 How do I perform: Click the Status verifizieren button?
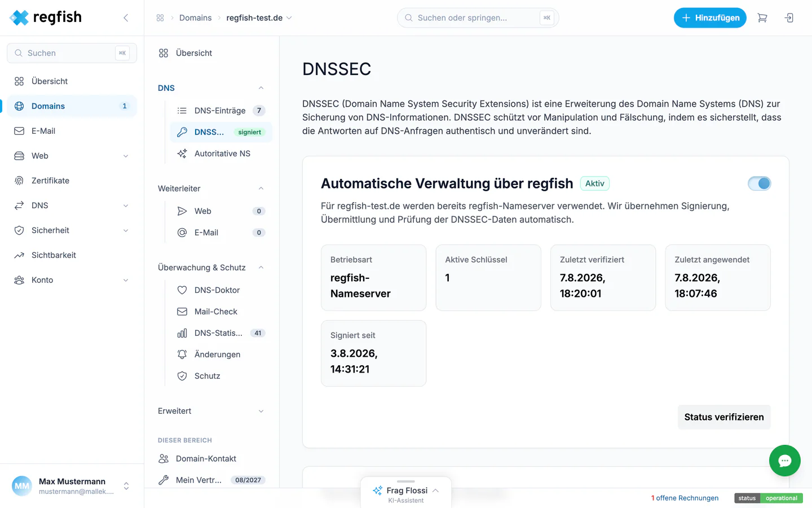pyautogui.click(x=724, y=417)
